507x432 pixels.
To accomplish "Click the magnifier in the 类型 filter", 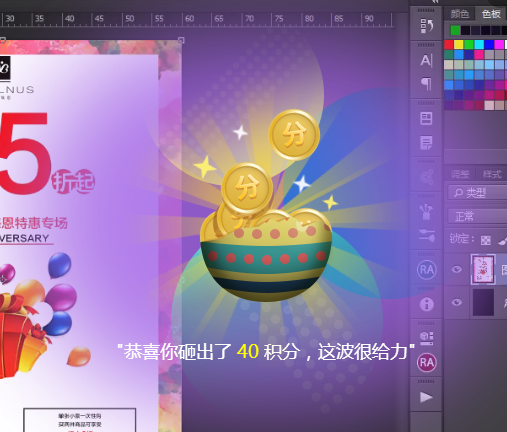I will (x=458, y=192).
